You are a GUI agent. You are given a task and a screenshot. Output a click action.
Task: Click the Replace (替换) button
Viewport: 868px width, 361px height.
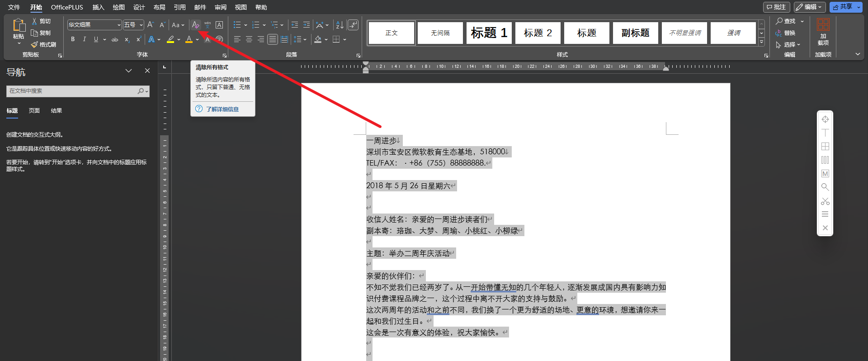click(x=786, y=33)
